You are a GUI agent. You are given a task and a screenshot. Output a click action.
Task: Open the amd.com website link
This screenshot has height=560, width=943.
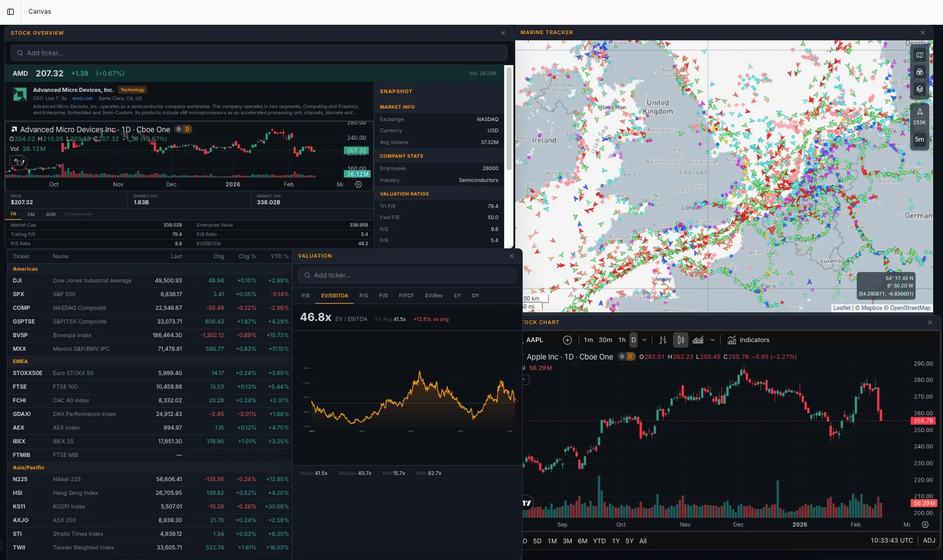[81, 98]
